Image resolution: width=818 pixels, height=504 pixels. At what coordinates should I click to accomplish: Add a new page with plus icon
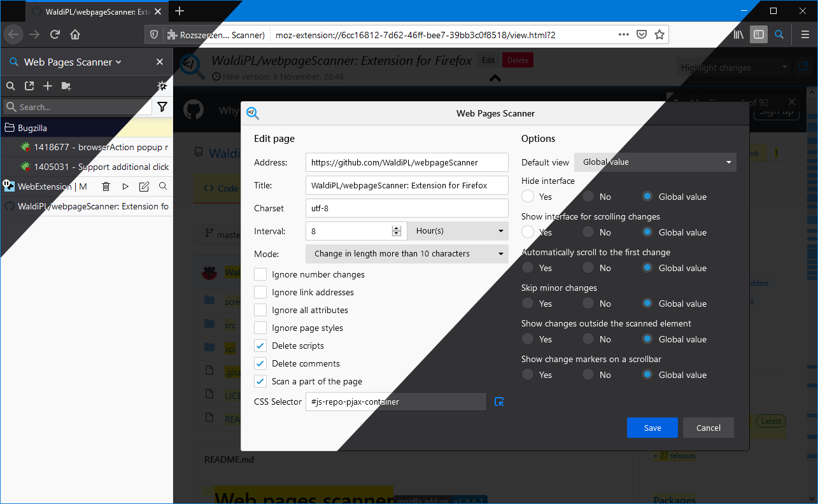point(48,86)
